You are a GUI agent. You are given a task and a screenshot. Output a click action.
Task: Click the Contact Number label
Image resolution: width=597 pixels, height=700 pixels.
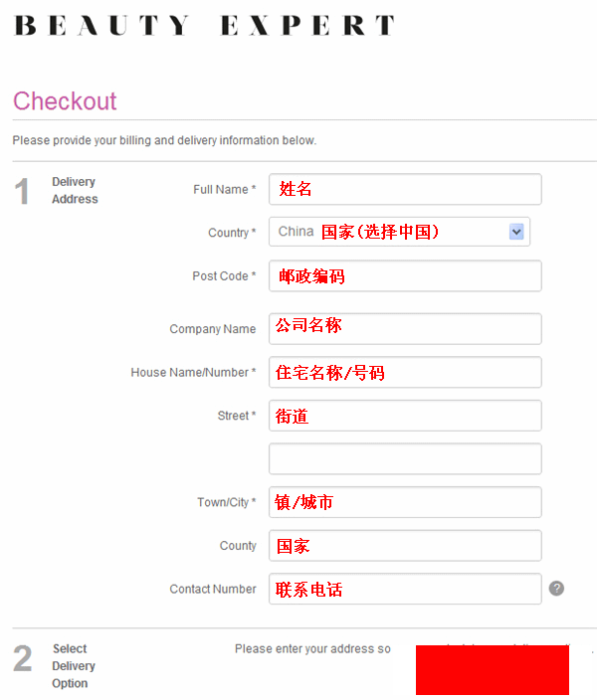(213, 589)
